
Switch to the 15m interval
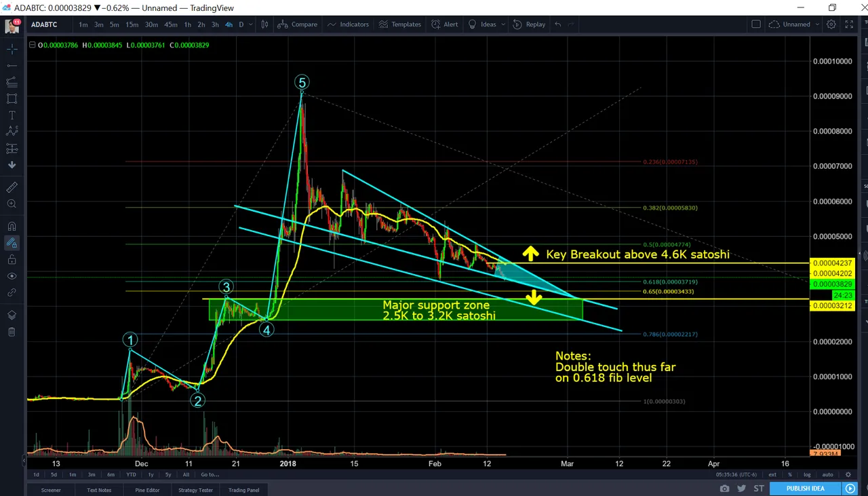click(x=132, y=24)
